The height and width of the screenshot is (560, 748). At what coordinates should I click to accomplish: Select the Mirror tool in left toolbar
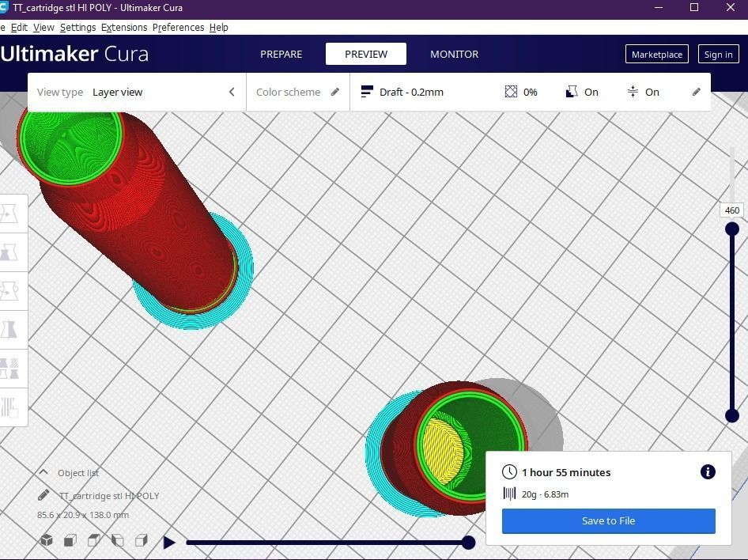[x=9, y=330]
